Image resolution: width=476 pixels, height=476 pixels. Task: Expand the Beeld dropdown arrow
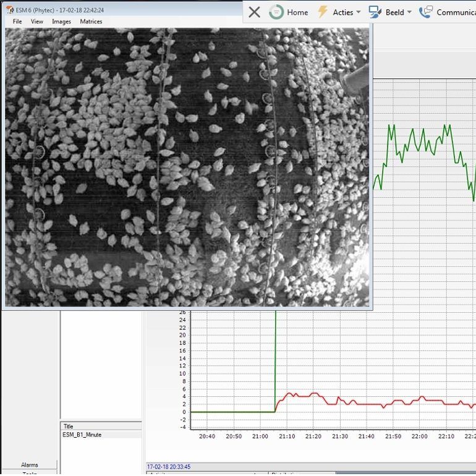point(409,12)
